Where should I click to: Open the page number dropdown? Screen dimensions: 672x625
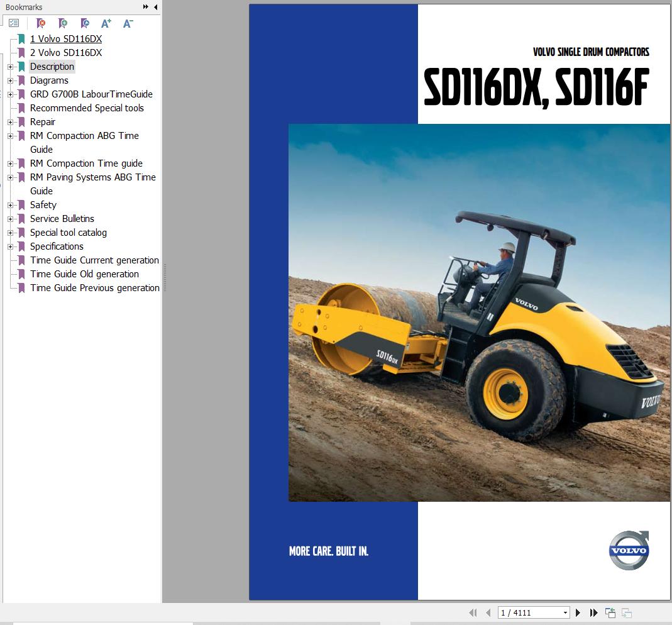(565, 612)
